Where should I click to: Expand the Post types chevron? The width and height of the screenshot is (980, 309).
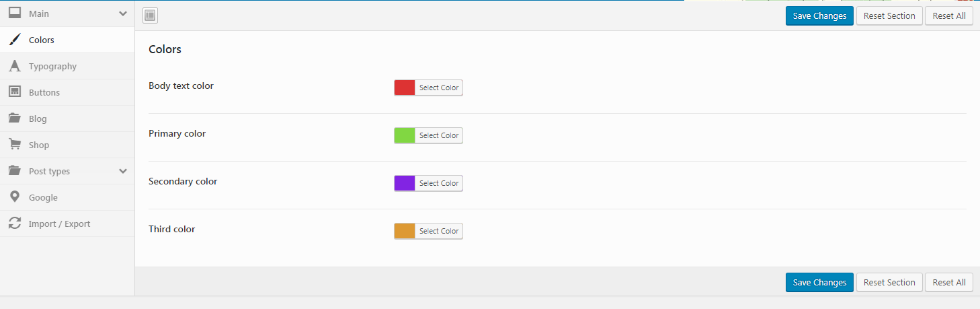123,171
